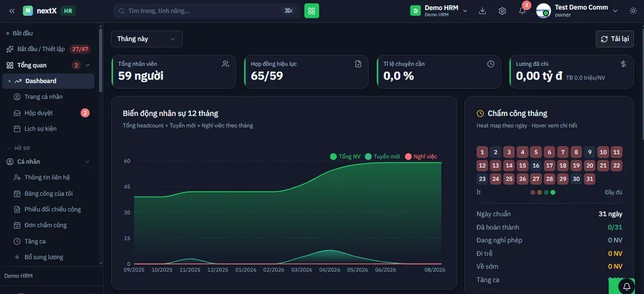
Task: Collapse the Cá nhân section
Action: (88, 162)
